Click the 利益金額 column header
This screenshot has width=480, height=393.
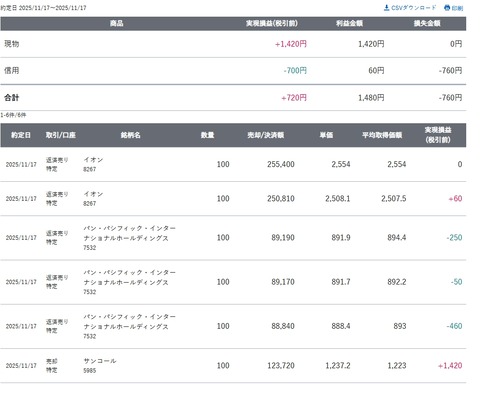349,23
